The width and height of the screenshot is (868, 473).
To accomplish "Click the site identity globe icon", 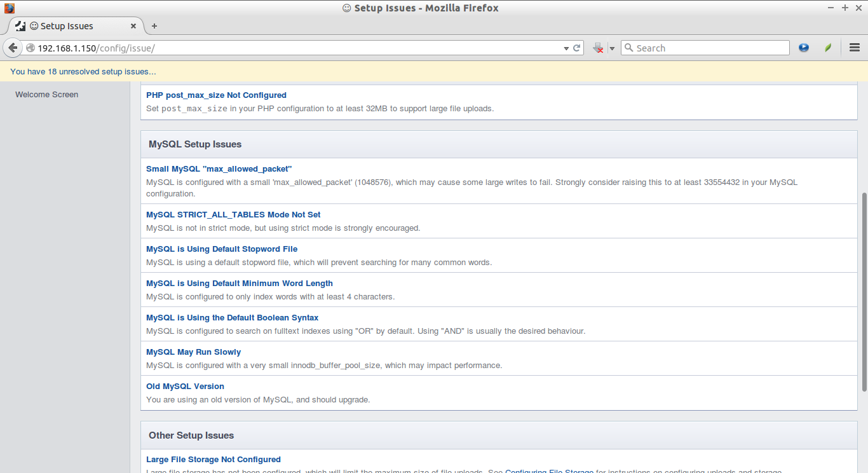I will coord(30,48).
